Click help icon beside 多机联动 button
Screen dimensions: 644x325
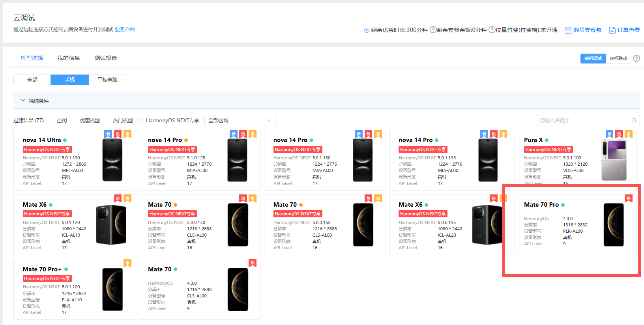[x=637, y=58]
